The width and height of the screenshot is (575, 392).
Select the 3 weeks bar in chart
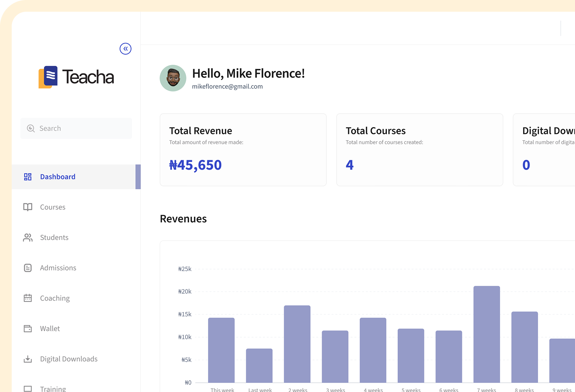(x=335, y=357)
